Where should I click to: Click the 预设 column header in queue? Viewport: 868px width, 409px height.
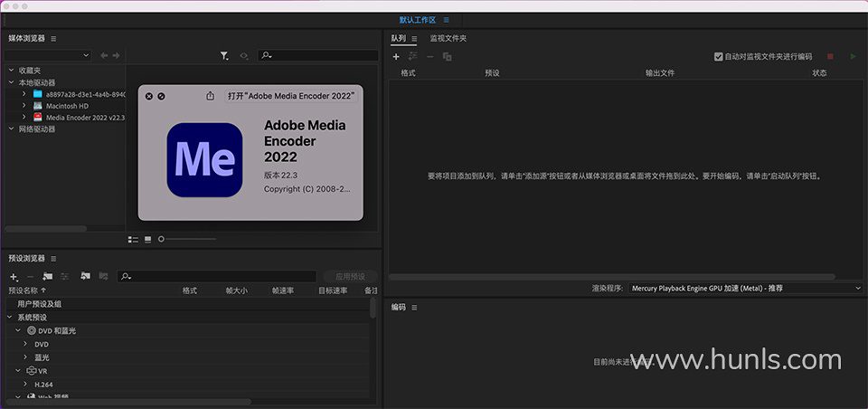[492, 72]
